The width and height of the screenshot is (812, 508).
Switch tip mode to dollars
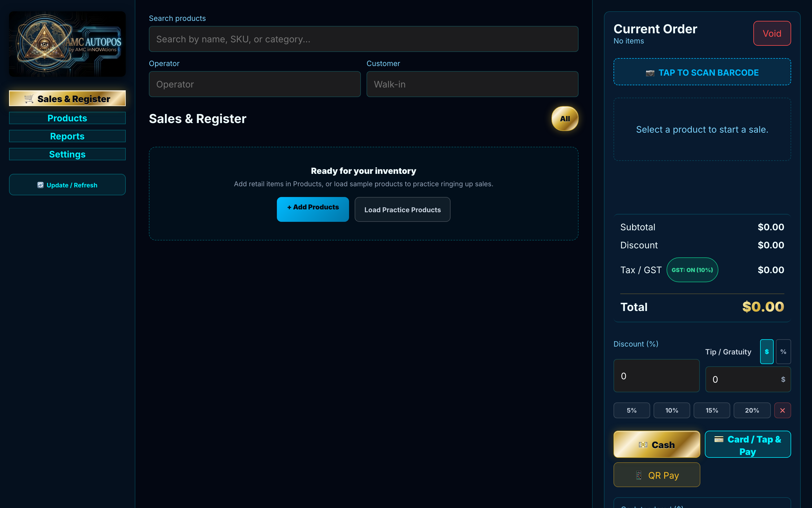click(766, 351)
